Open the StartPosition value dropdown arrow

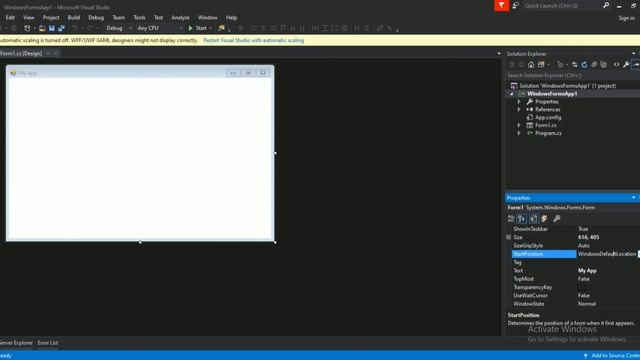click(638, 254)
